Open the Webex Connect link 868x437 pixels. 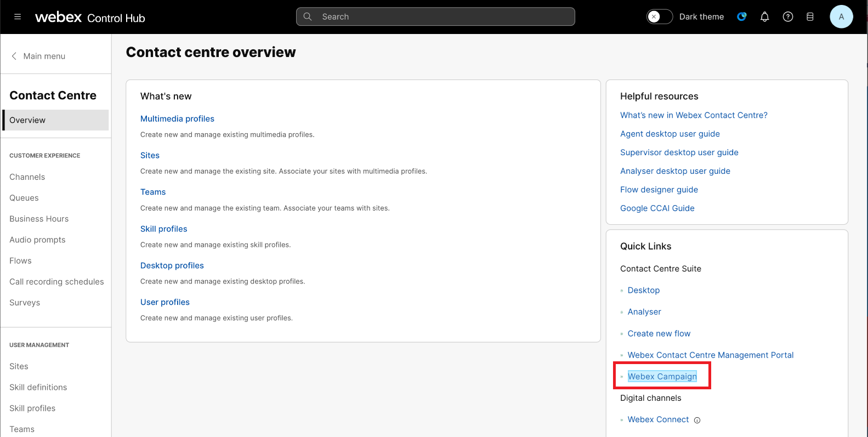658,420
